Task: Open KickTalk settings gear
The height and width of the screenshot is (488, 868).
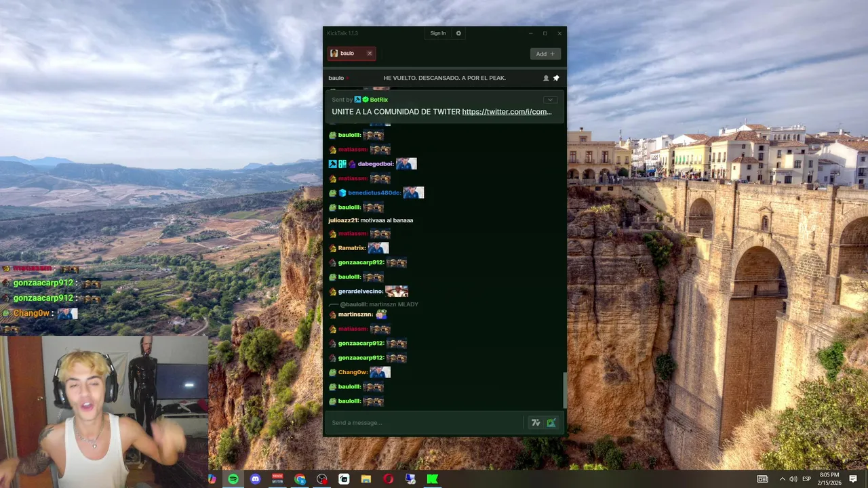Action: point(458,33)
